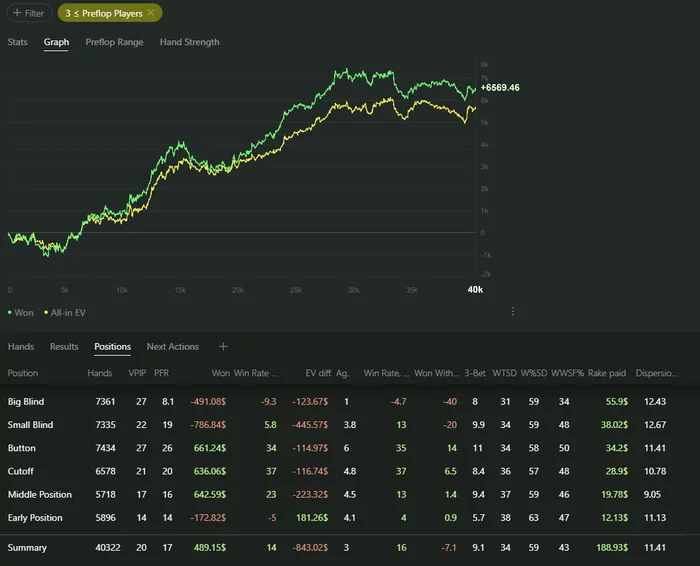Sort by the WTSD column header

[x=504, y=373]
